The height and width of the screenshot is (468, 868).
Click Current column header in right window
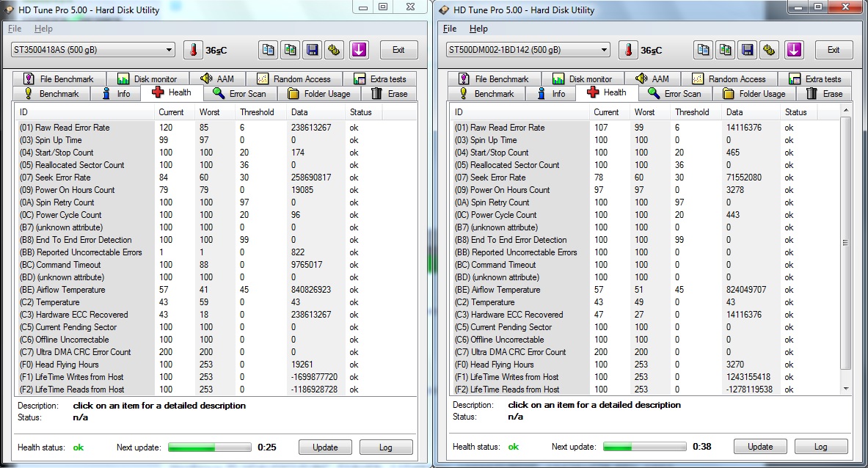click(610, 111)
